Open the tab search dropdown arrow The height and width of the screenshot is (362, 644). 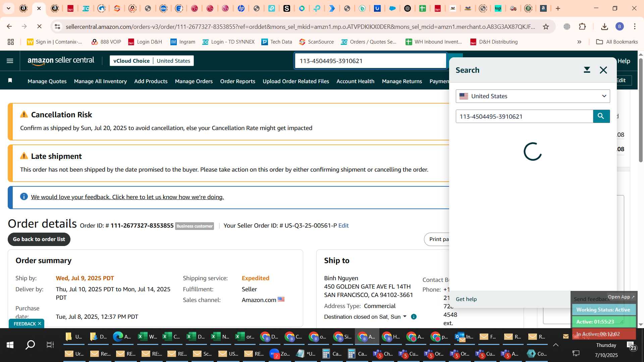coord(8,8)
